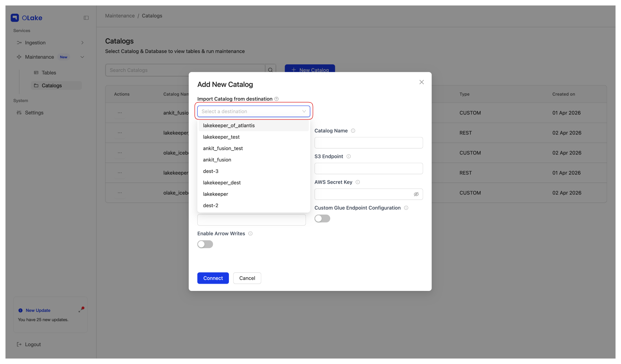
Task: Click the info icon next to AWS Secret Key
Action: click(x=358, y=182)
